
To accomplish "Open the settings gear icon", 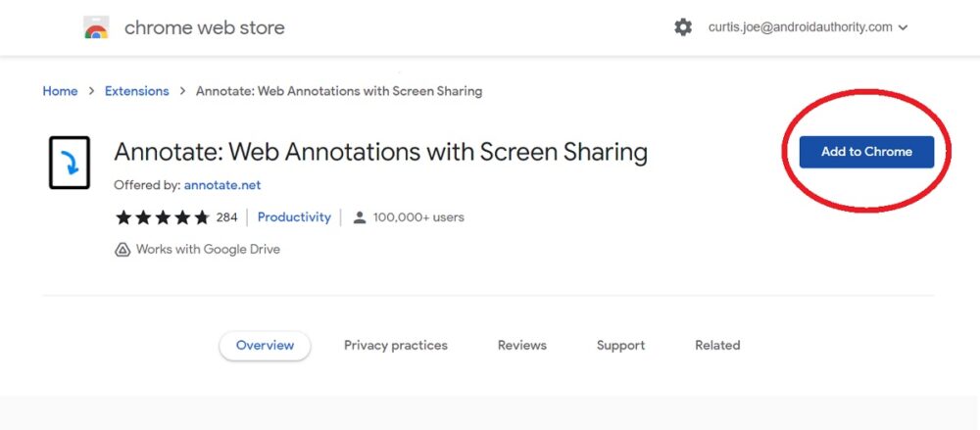I will (683, 27).
